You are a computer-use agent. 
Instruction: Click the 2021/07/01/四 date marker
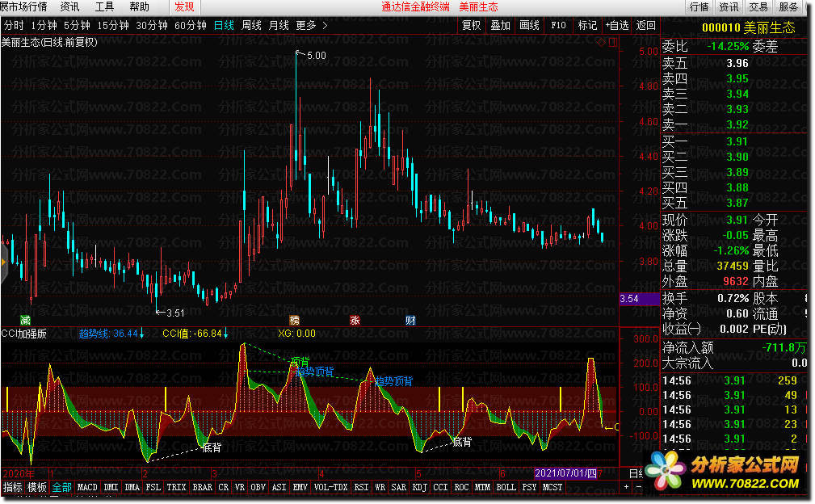pos(566,472)
